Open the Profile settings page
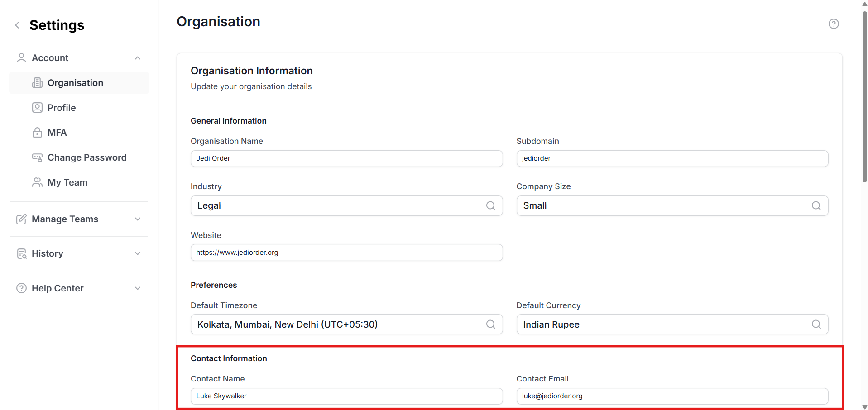The image size is (868, 410). (62, 108)
